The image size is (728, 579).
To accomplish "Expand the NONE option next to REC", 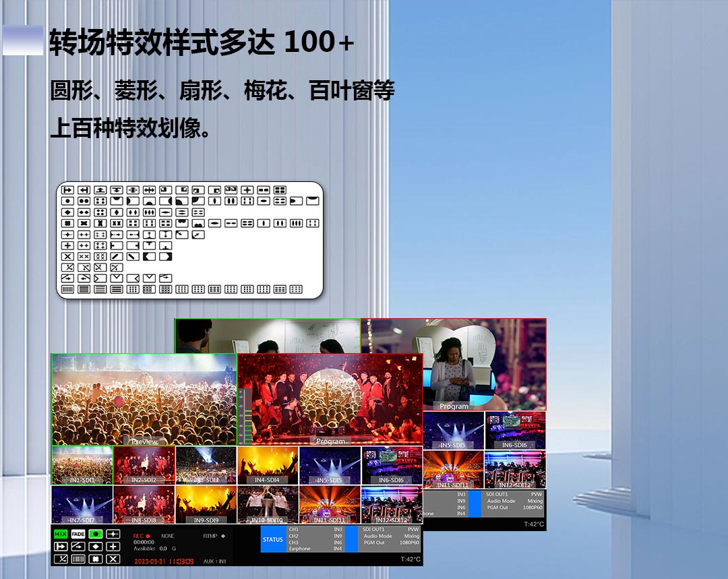I will click(167, 536).
